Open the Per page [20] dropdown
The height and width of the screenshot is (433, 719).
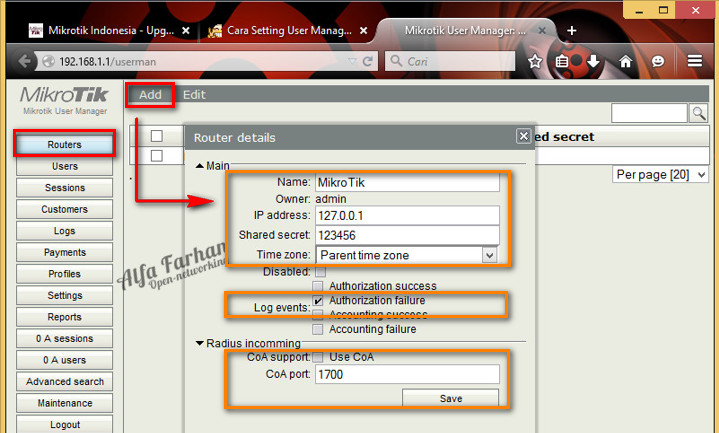coord(660,175)
